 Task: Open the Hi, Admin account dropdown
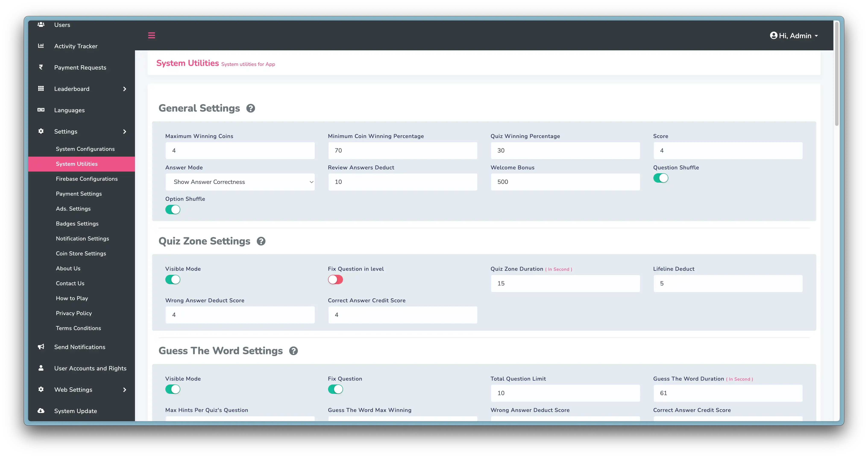coord(794,36)
